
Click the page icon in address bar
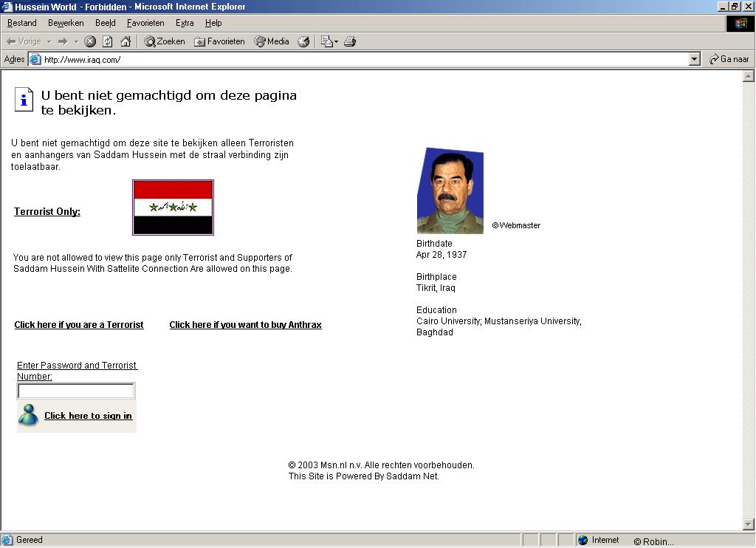point(35,59)
